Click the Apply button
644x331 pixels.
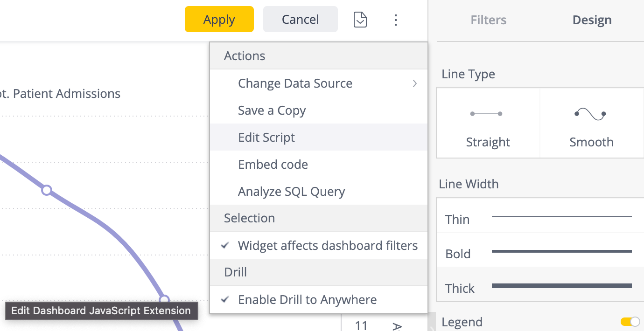(219, 19)
